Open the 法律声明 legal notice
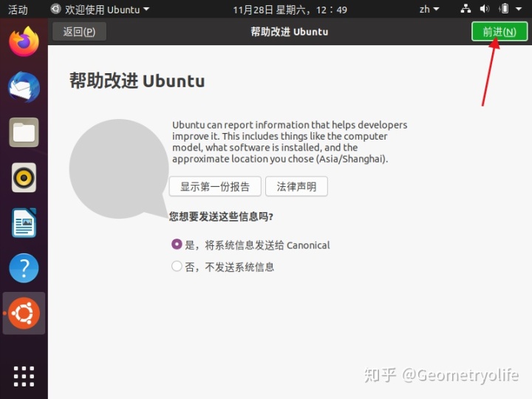532x399 pixels. (296, 186)
